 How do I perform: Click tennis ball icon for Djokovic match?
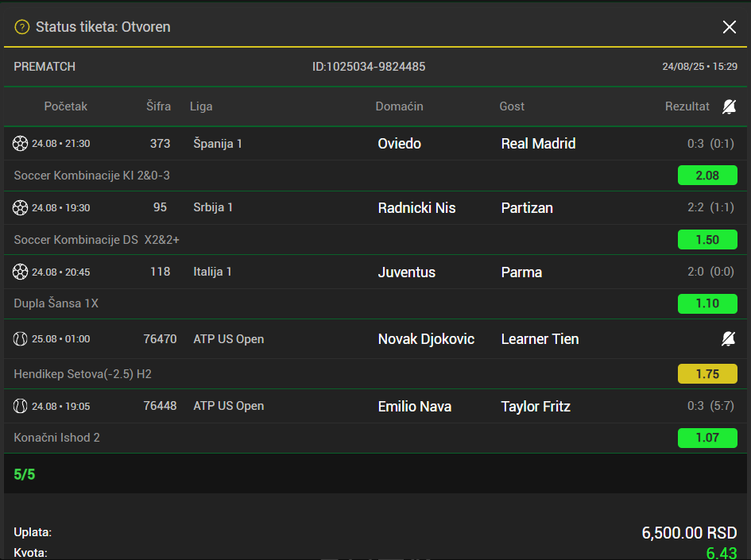click(x=20, y=339)
